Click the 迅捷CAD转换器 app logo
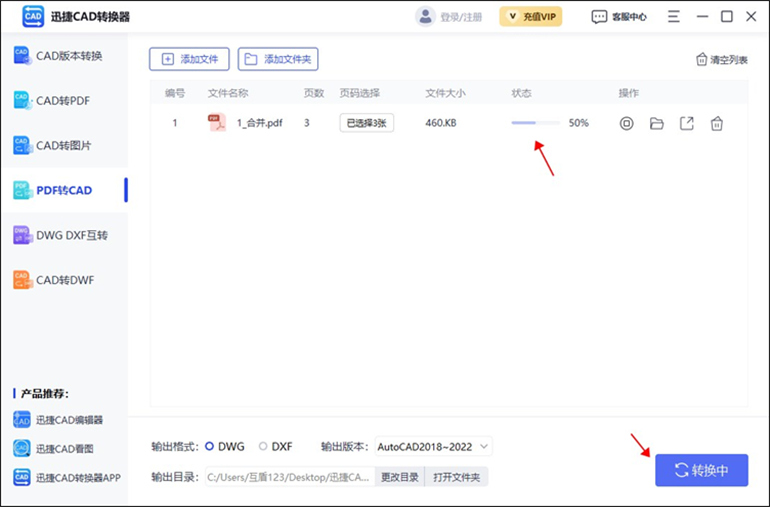Screen dimensions: 770x507 (33, 17)
